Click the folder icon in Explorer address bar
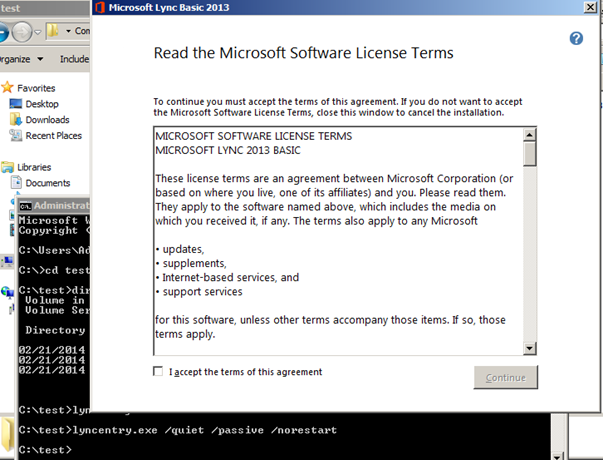 coord(53,30)
